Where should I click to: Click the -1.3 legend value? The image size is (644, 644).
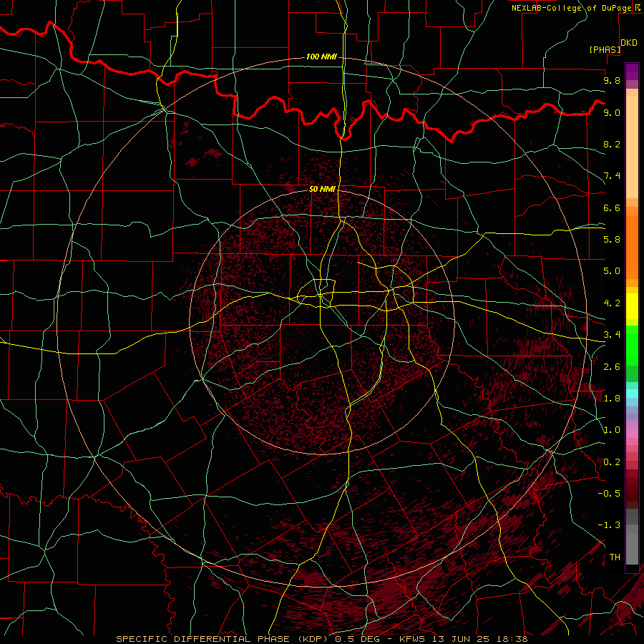[x=609, y=525]
